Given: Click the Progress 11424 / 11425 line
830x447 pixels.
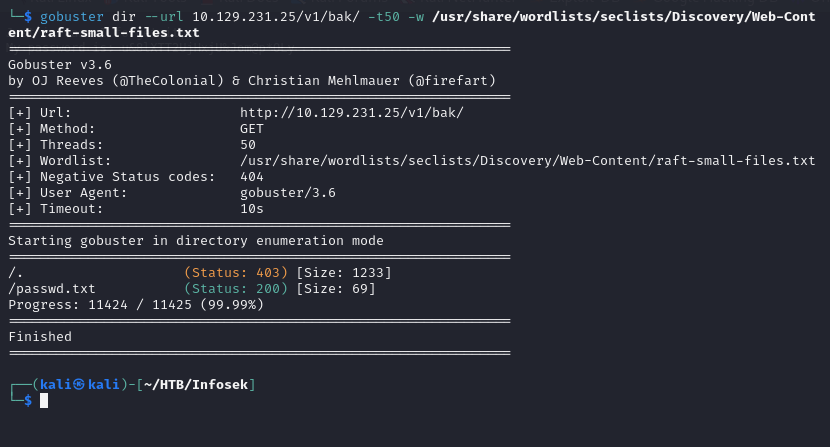Looking at the screenshot, I should pos(136,305).
